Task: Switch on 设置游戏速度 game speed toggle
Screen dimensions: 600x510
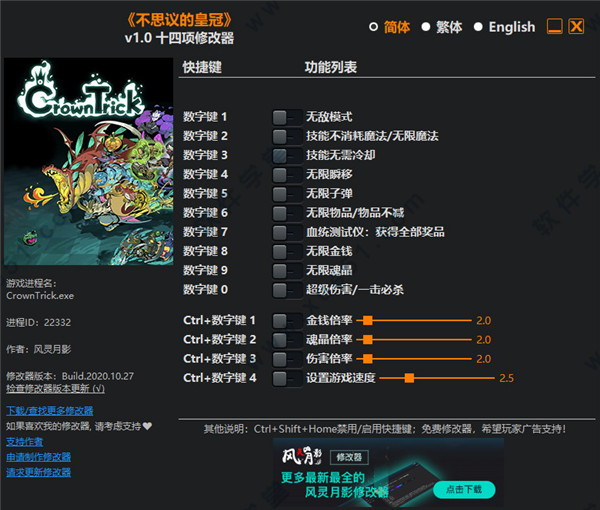Action: 286,378
